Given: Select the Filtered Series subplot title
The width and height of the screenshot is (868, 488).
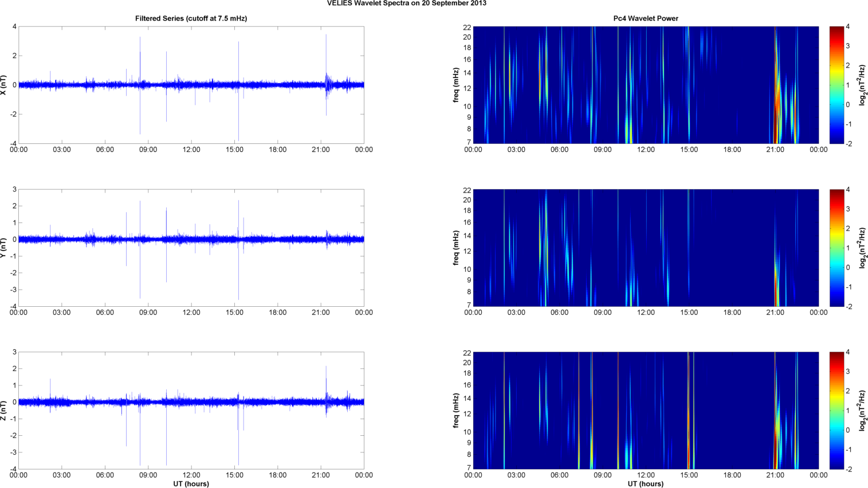Looking at the screenshot, I should [191, 18].
